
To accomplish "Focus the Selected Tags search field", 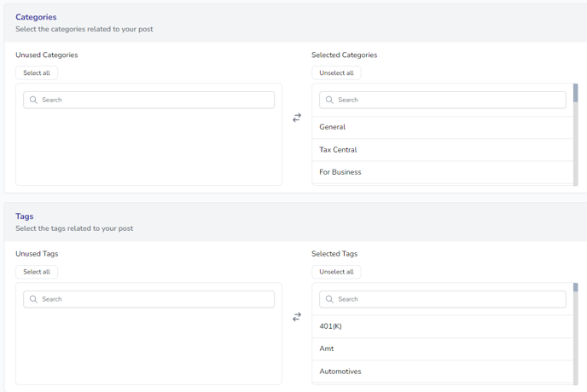I will point(448,299).
